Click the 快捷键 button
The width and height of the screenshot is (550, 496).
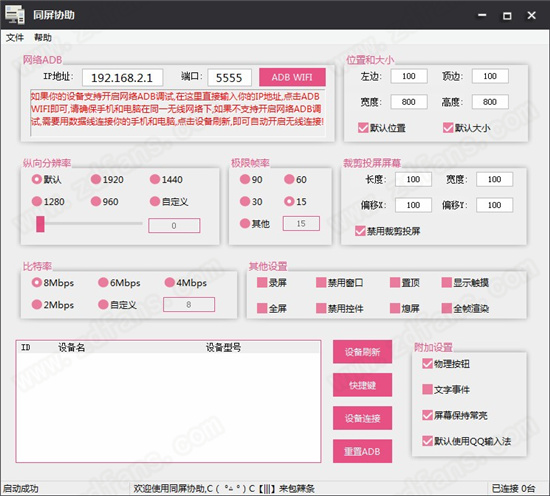click(362, 385)
